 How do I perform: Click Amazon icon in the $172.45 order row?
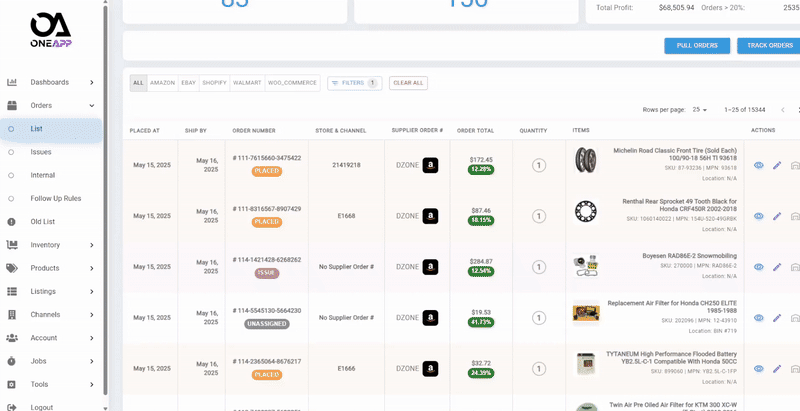coord(430,165)
